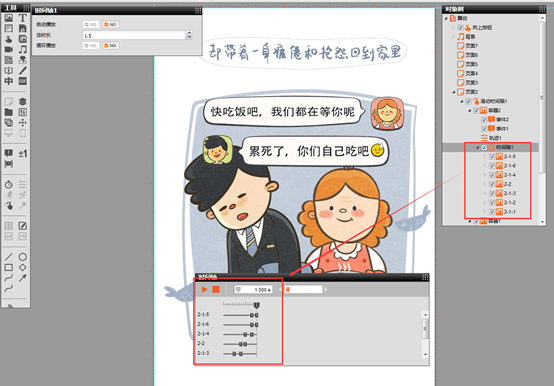
Task: Collapse the 舞台 root node
Action: 446,18
